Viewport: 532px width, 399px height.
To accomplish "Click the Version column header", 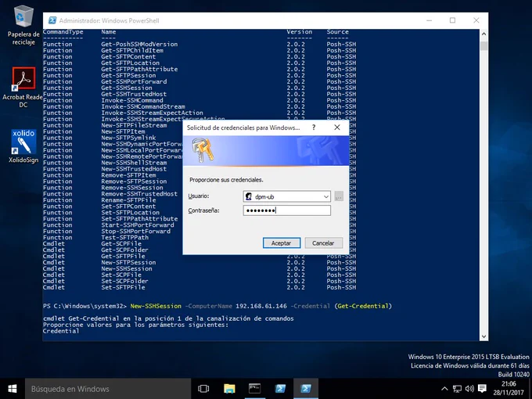I will (299, 32).
